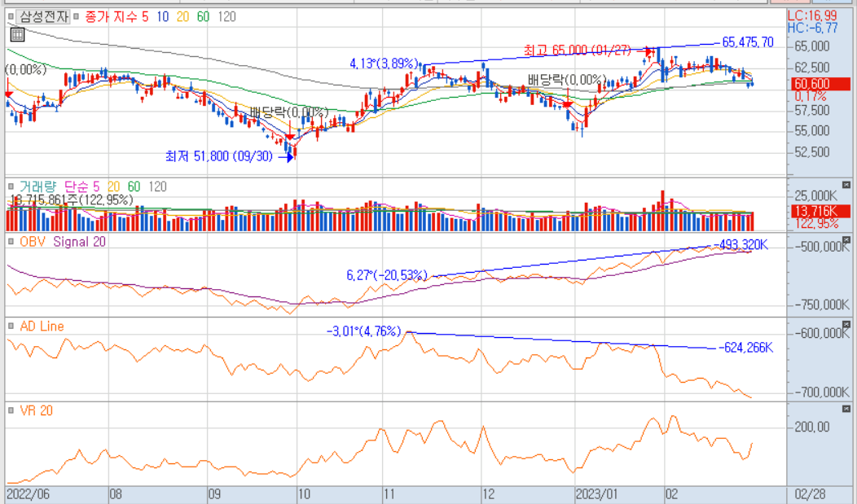The image size is (857, 504).
Task: Open the data table grid icon
Action: pyautogui.click(x=17, y=36)
